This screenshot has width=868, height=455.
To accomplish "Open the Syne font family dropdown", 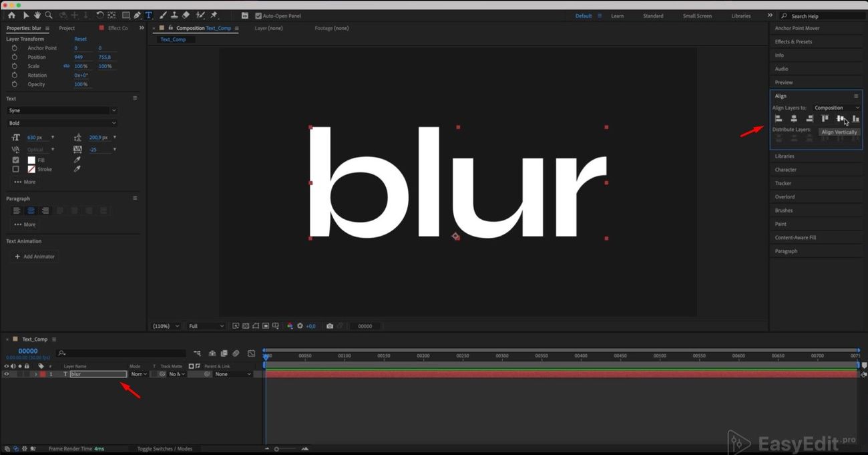I will [x=61, y=111].
